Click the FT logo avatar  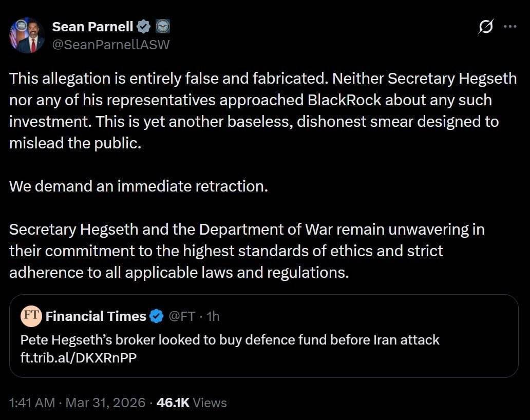pos(31,316)
